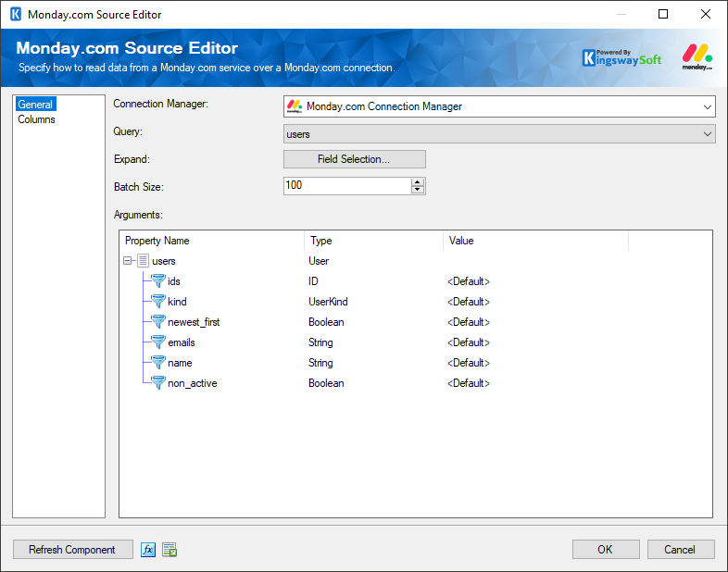Viewport: 728px width, 572px height.
Task: Click the document icon beside users node
Action: [x=143, y=260]
